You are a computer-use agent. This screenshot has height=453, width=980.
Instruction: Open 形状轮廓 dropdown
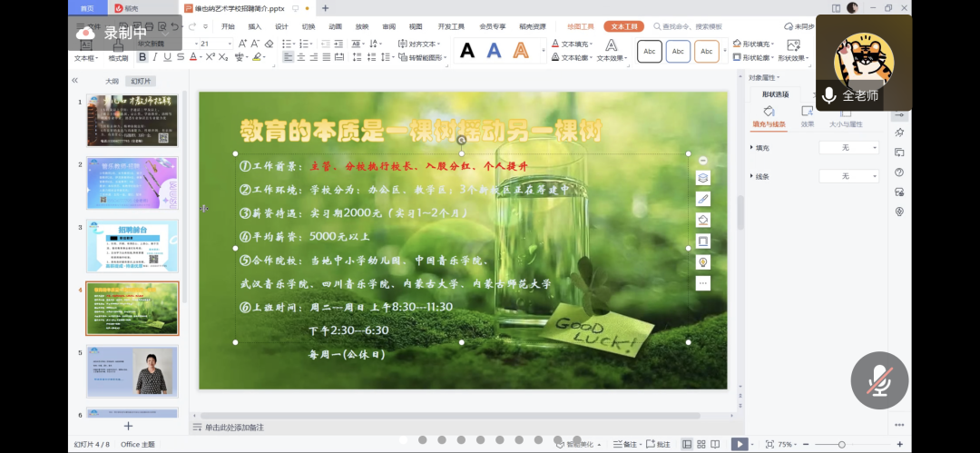(753, 57)
